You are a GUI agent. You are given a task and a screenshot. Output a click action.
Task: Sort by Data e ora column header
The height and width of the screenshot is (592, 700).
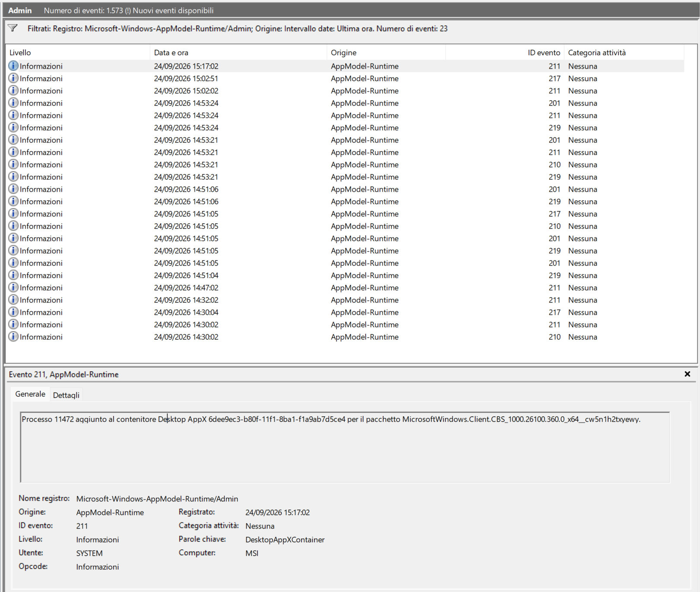[x=238, y=52]
